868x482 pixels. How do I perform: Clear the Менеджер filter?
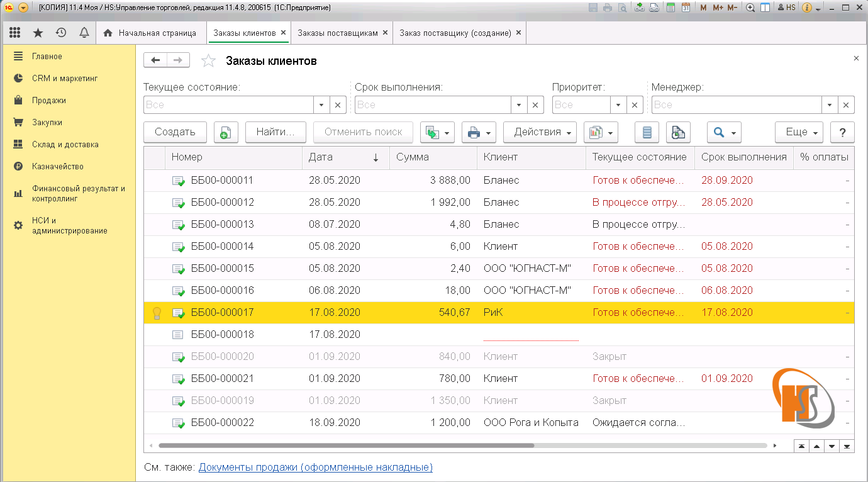pyautogui.click(x=847, y=105)
